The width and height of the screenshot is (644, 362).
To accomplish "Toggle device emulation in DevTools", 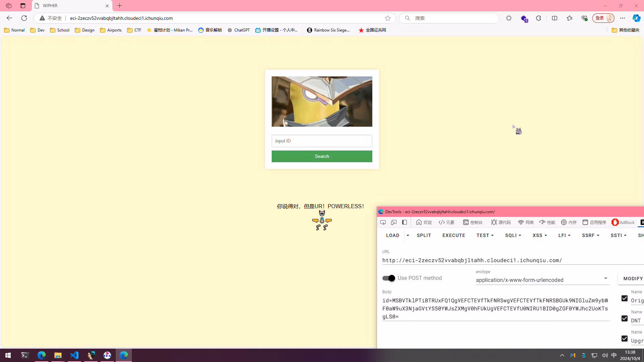I will click(x=394, y=222).
